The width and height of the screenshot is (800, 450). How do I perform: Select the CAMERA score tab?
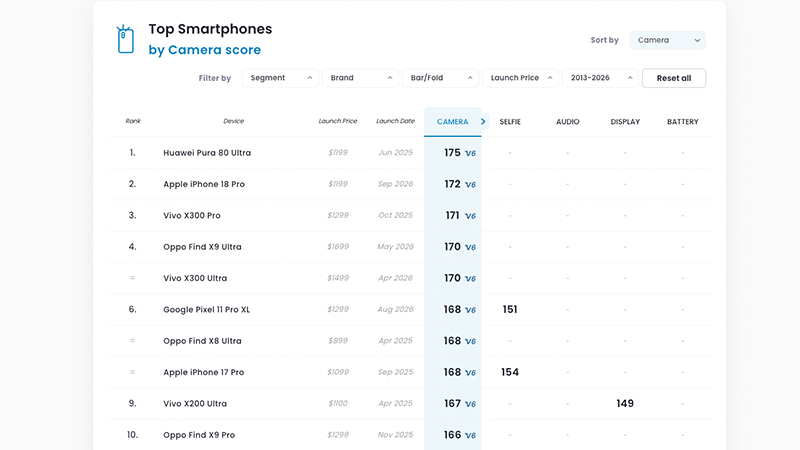click(x=453, y=122)
